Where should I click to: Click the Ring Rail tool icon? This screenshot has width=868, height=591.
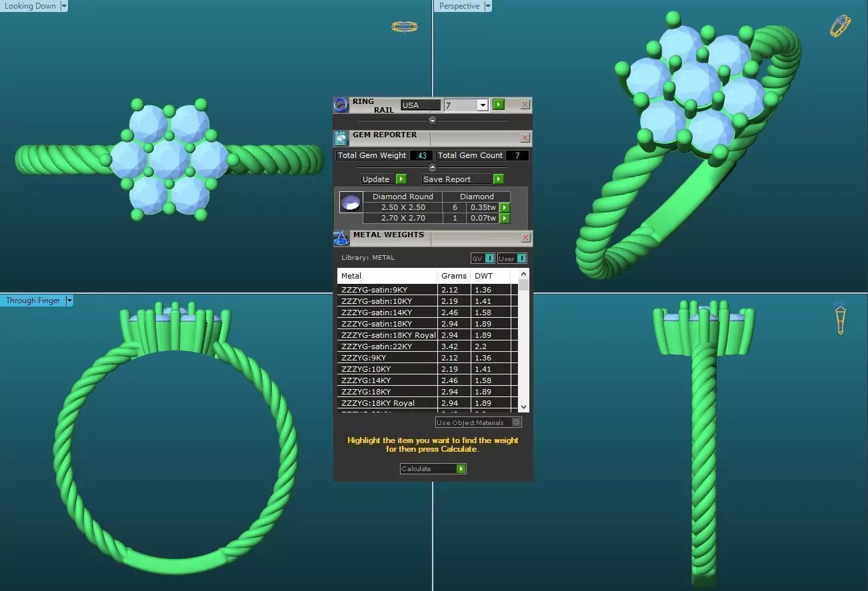[x=341, y=105]
